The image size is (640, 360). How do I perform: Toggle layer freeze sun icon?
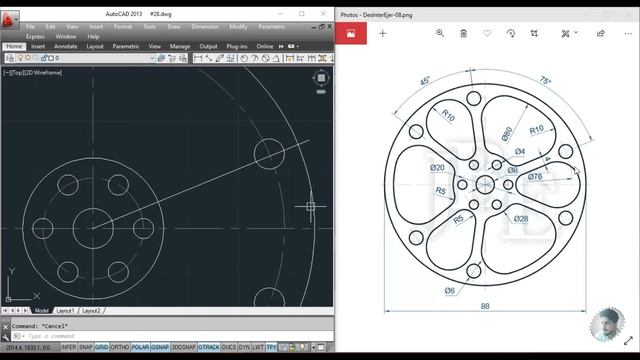click(28, 58)
